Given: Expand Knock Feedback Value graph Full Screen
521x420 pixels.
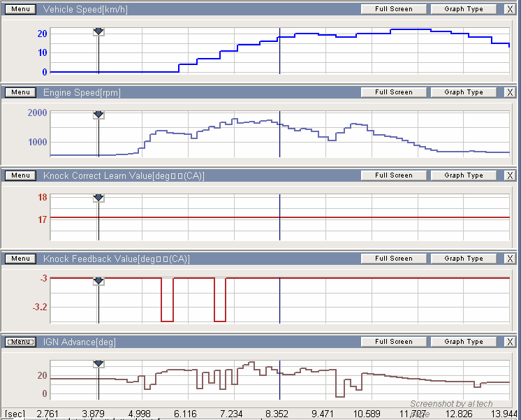Looking at the screenshot, I should pos(393,259).
